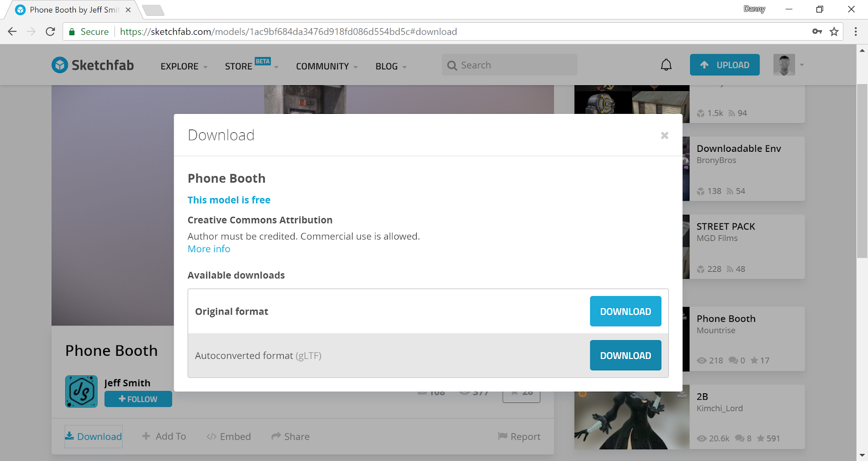Click the comments icon on the 2B card
868x461 pixels.
(x=739, y=439)
